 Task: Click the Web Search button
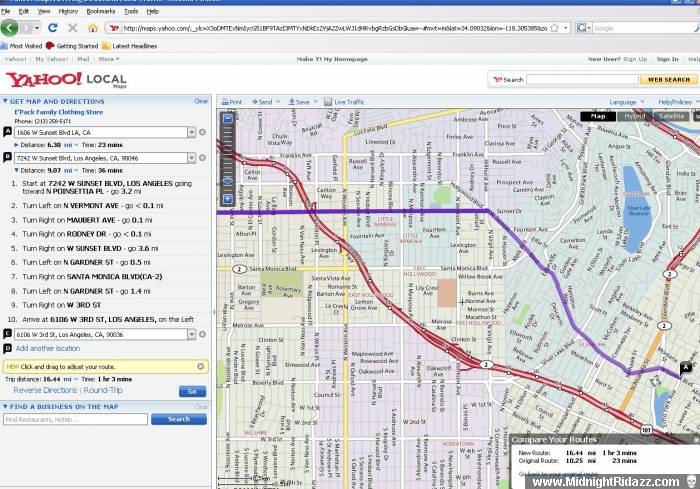[669, 79]
